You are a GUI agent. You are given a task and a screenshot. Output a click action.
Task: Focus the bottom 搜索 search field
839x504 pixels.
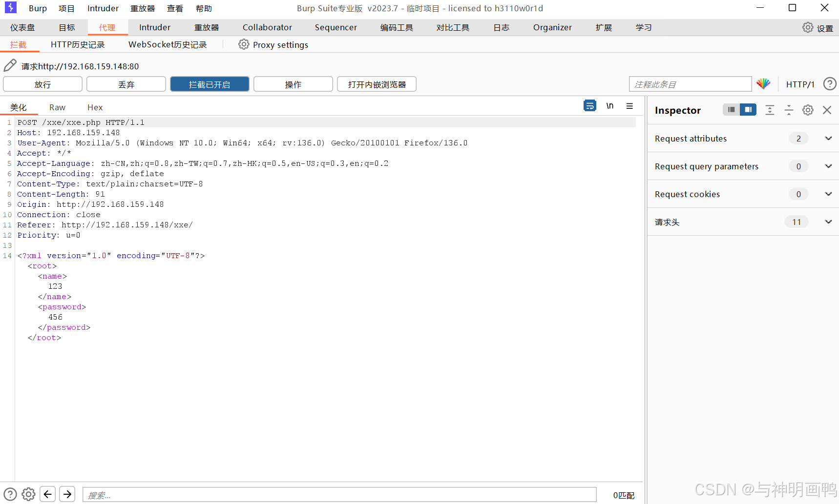tap(339, 495)
